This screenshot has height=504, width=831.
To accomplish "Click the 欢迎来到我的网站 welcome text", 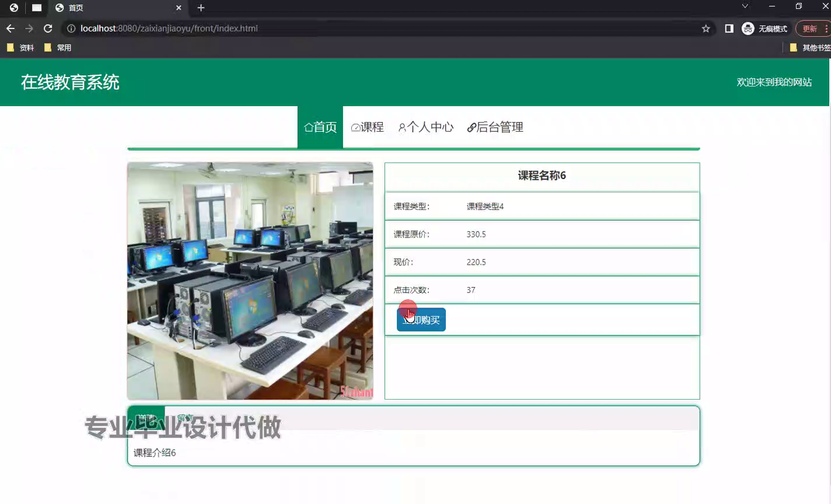I will click(x=774, y=82).
